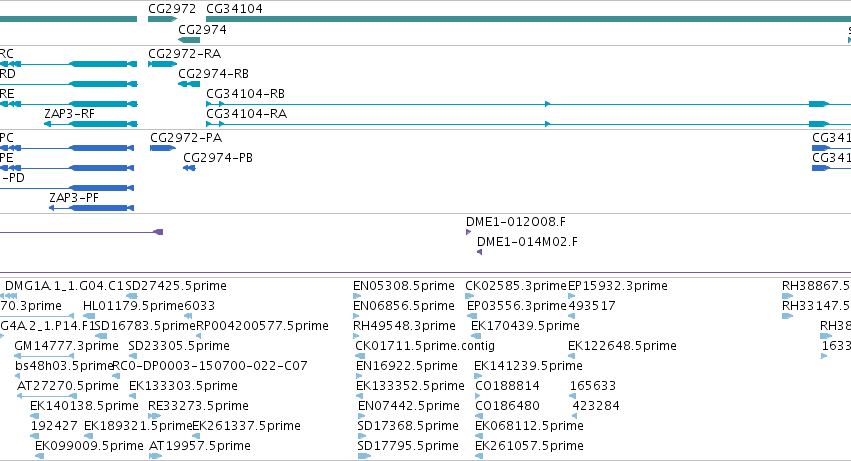Screen dimensions: 851x461
Task: Open the CG34104-RA transcript label
Action: click(246, 114)
